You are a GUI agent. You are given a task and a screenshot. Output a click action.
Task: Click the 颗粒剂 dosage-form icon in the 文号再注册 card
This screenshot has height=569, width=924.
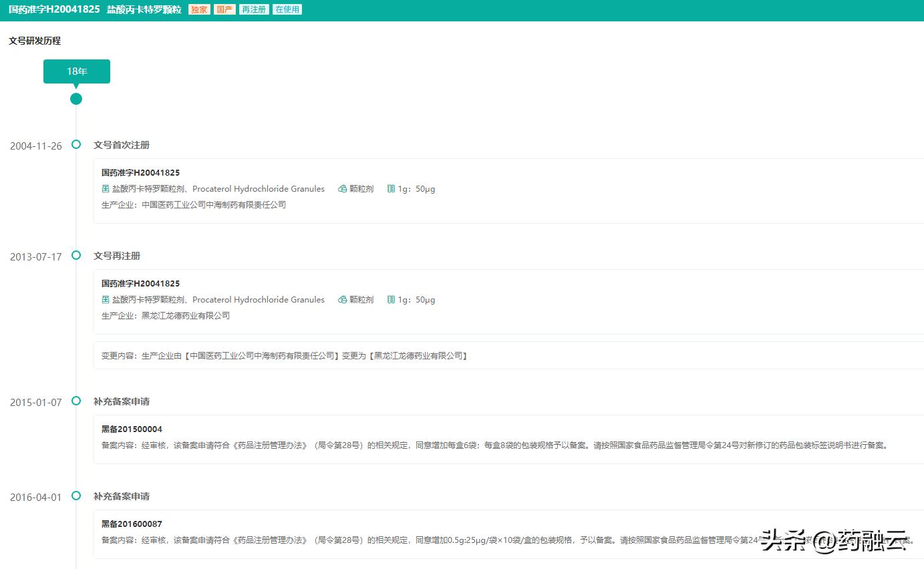coord(343,300)
